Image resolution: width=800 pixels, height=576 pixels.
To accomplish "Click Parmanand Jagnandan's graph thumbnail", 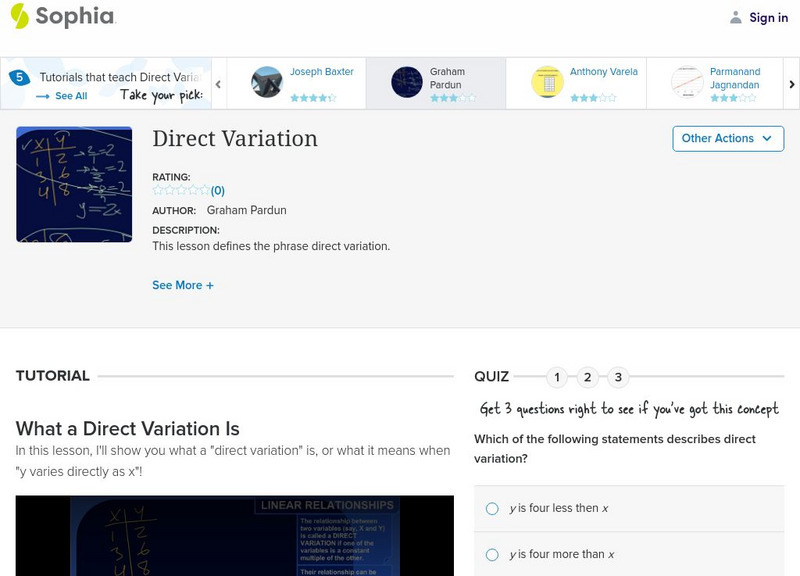I will pos(687,82).
